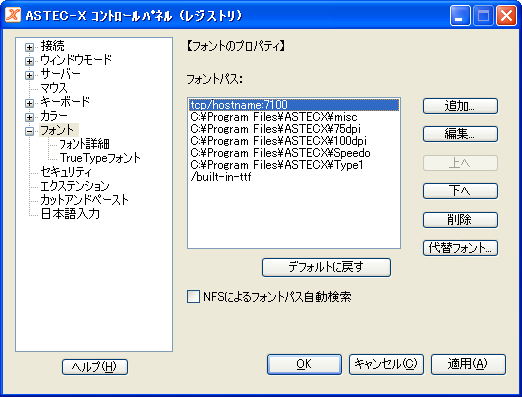
Task: Close the ASTEC-X control panel window
Action: coord(506,16)
